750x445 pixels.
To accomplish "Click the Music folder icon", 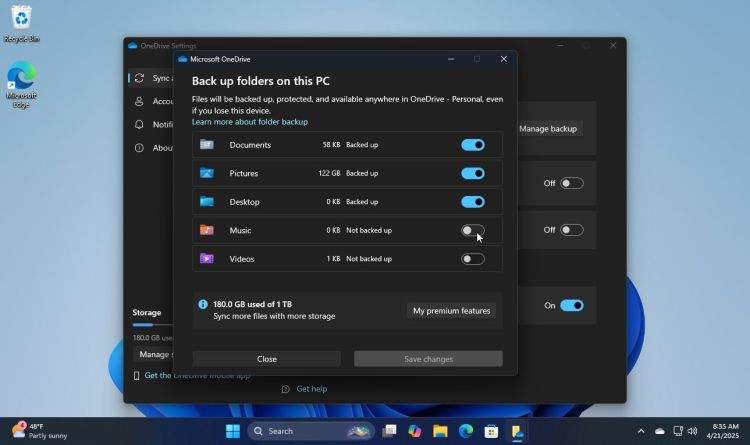I will [207, 230].
